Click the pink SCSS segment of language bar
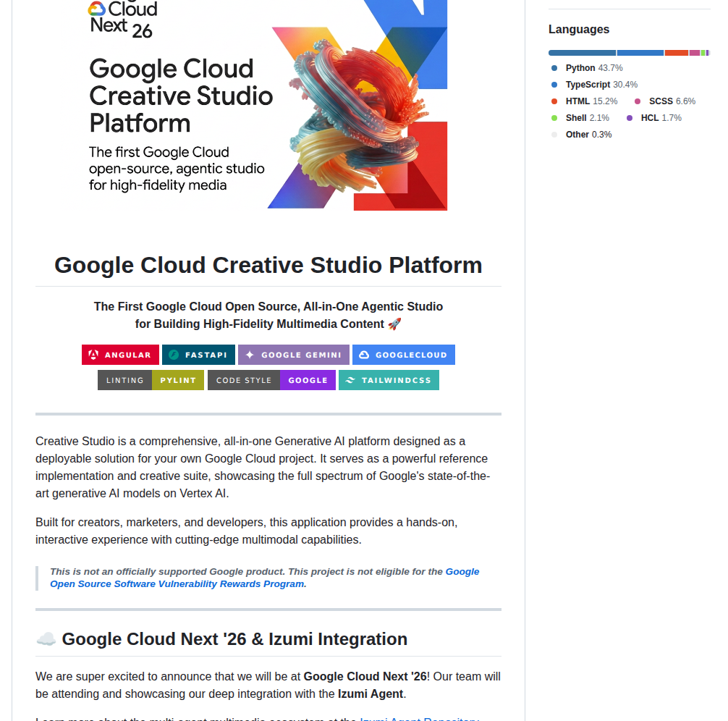Viewport: 728px width, 721px height. click(695, 53)
